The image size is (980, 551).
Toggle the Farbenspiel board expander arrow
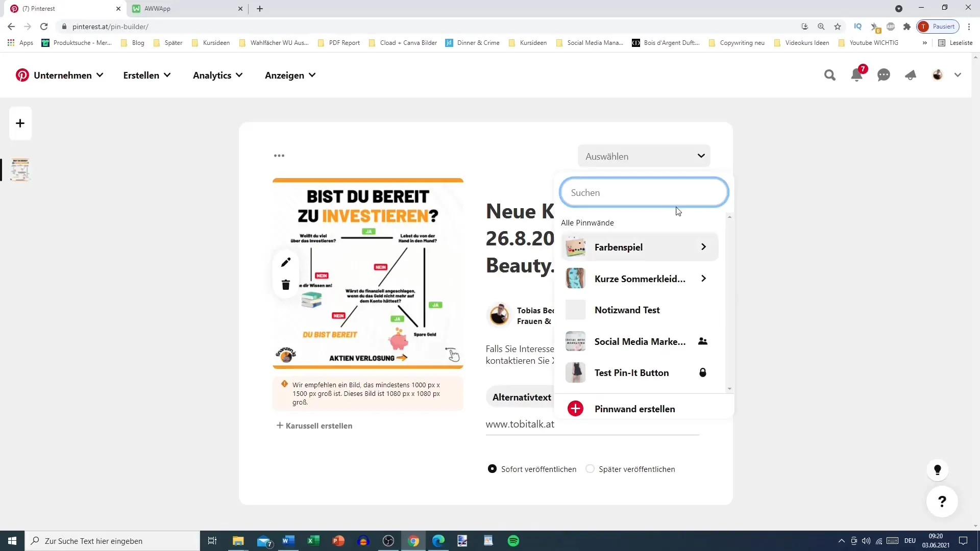coord(704,247)
